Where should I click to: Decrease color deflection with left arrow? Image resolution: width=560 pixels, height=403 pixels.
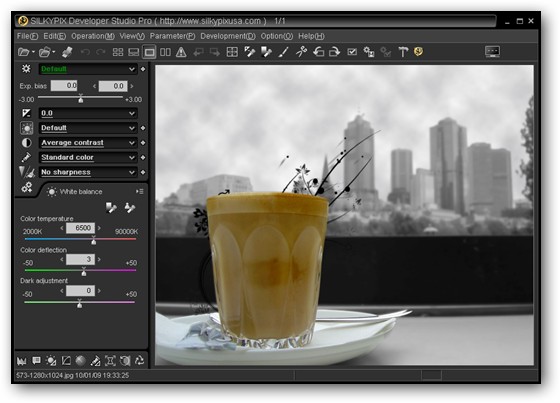pyautogui.click(x=62, y=259)
